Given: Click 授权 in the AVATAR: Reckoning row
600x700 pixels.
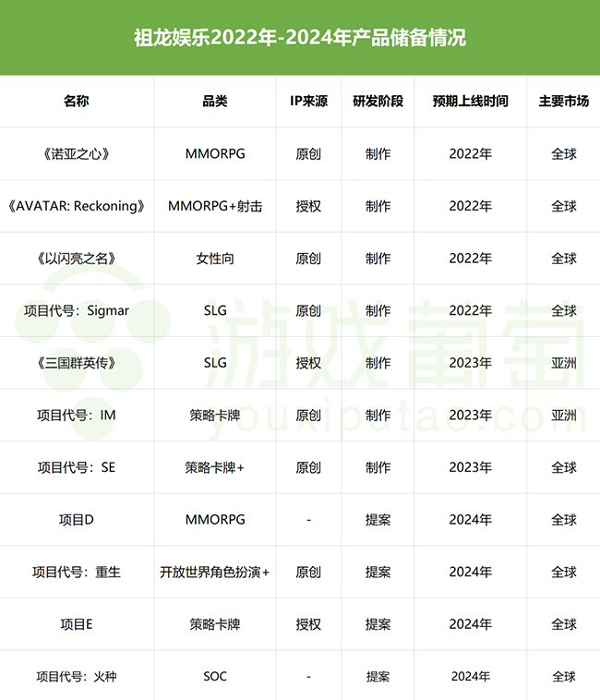Looking at the screenshot, I should click(x=308, y=206).
